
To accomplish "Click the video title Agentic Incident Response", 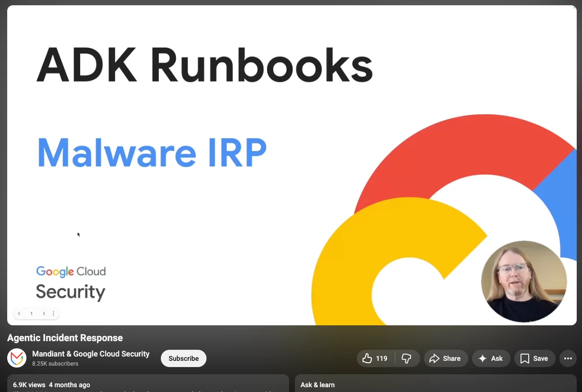I will (x=65, y=338).
